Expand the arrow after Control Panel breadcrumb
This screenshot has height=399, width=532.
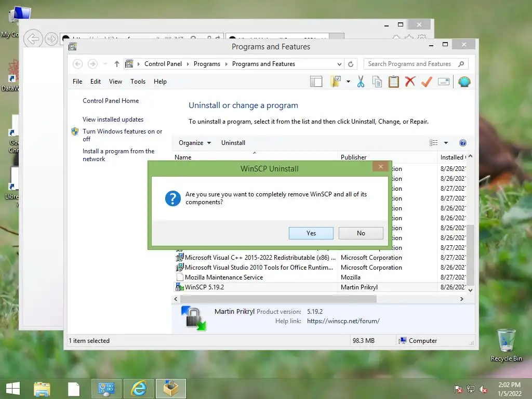(188, 64)
